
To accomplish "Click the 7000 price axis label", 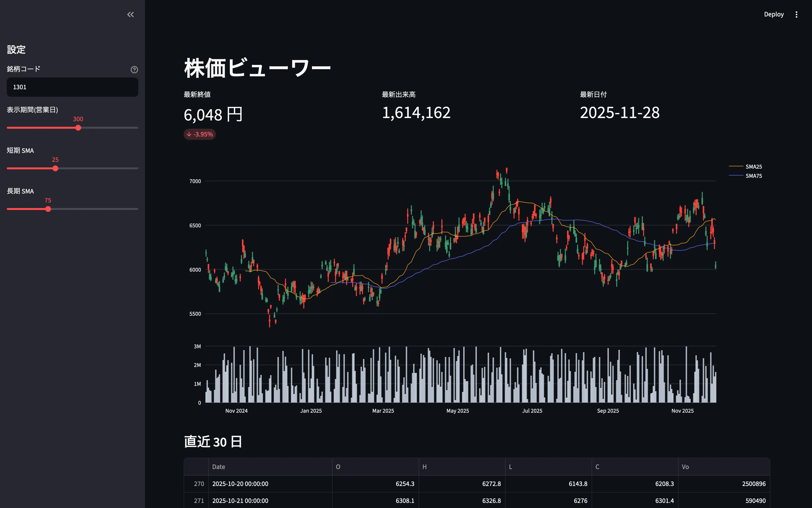I will pyautogui.click(x=195, y=181).
